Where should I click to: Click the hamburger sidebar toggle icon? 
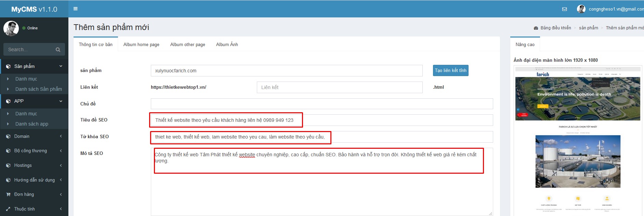(76, 9)
